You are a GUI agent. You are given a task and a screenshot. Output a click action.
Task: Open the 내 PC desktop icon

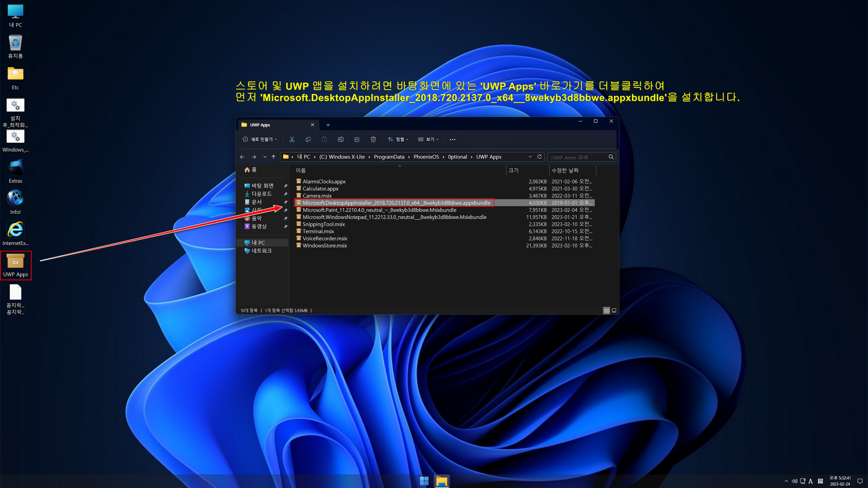pos(15,16)
